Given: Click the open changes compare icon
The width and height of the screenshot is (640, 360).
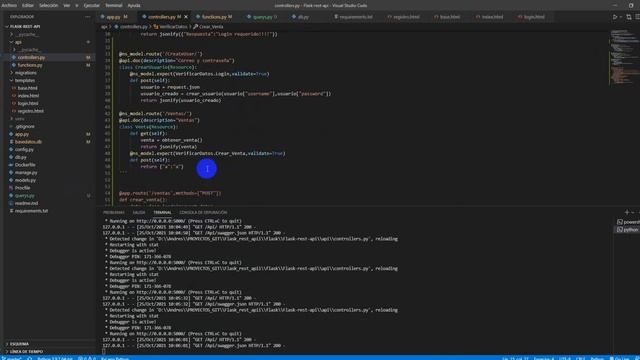Looking at the screenshot, I should pyautogui.click(x=629, y=17).
